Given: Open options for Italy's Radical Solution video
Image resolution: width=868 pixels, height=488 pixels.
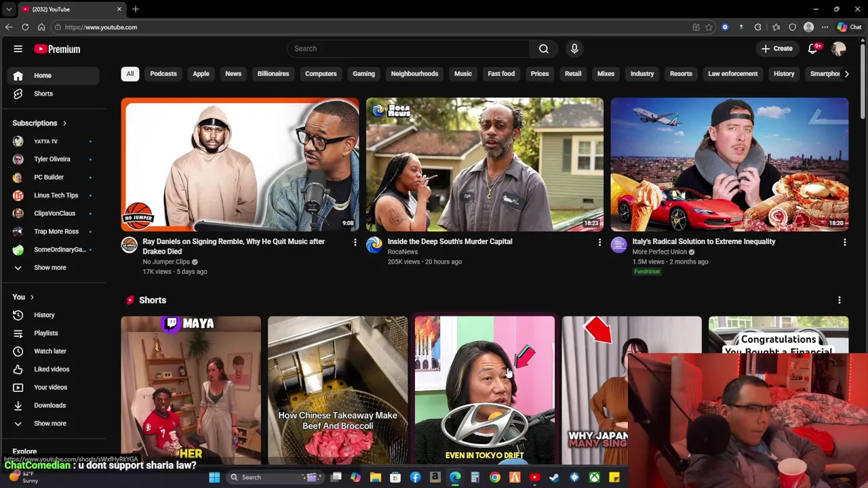Looking at the screenshot, I should [x=844, y=242].
